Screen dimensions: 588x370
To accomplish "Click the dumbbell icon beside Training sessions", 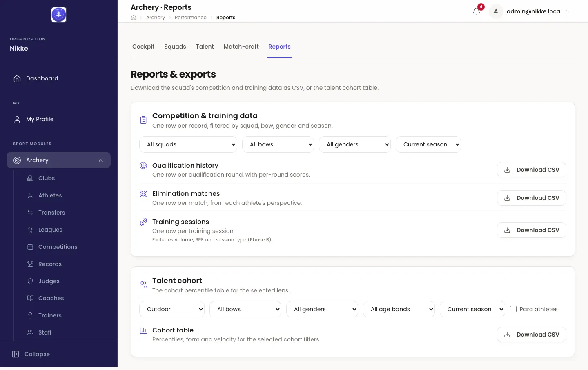I will [143, 222].
